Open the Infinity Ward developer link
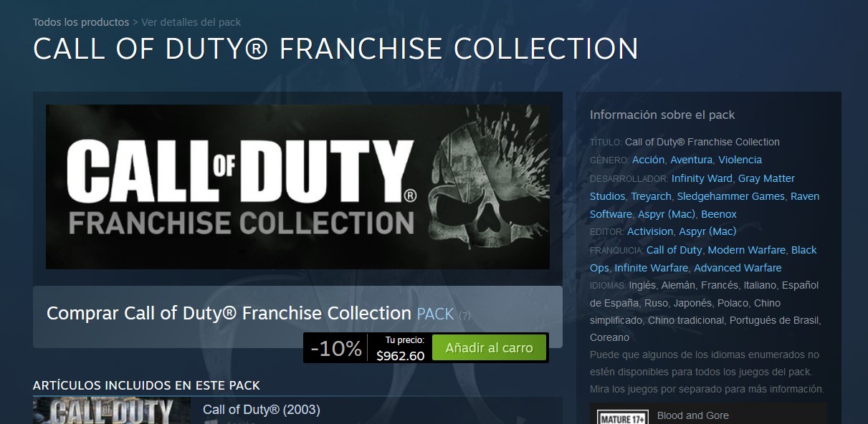This screenshot has width=868, height=424. [702, 178]
